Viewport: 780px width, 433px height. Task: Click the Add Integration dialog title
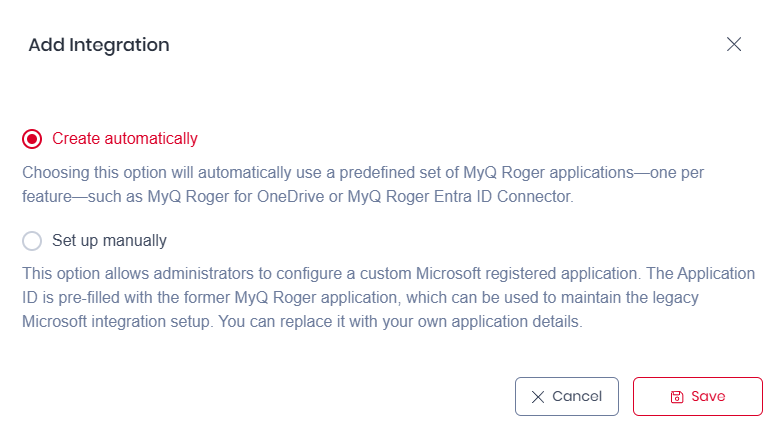(99, 45)
